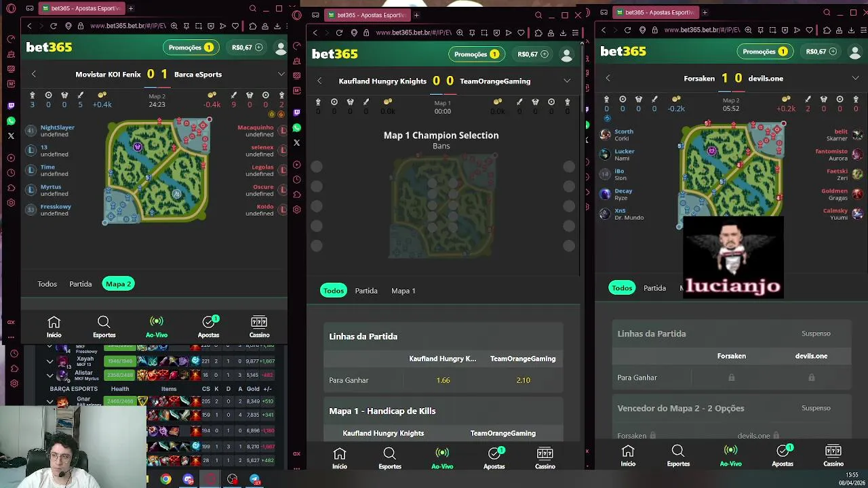868x488 pixels.
Task: Open new tab in middle browser window
Action: pyautogui.click(x=416, y=15)
